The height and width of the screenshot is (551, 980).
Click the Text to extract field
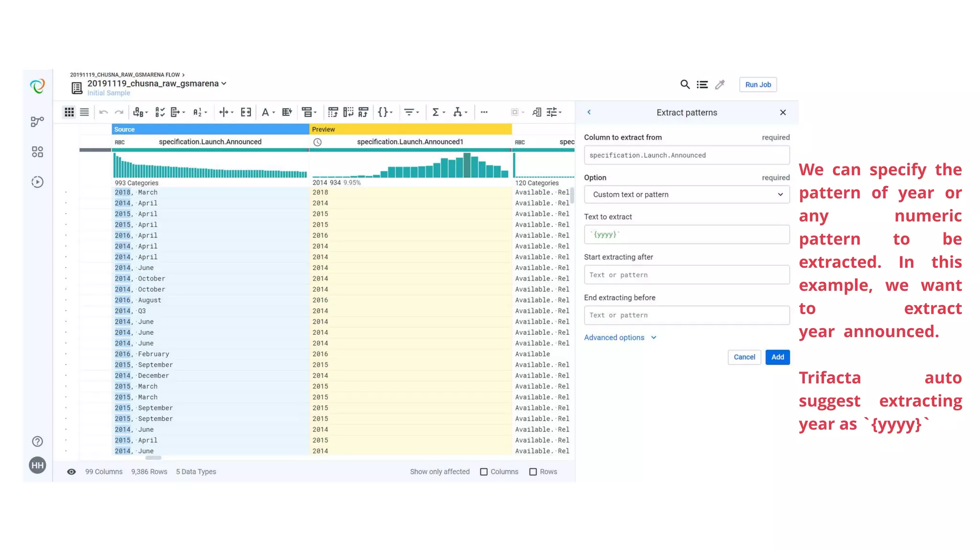click(x=687, y=235)
